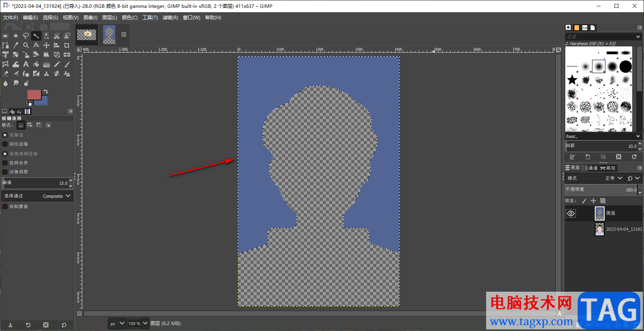Enable the 位样合并 sample merged checkbox
The height and width of the screenshot is (331, 644).
coord(5,163)
